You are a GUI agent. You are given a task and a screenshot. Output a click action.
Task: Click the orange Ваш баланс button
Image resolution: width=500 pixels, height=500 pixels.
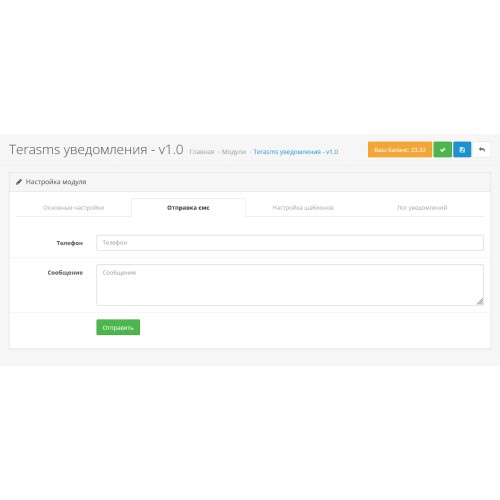tap(400, 150)
